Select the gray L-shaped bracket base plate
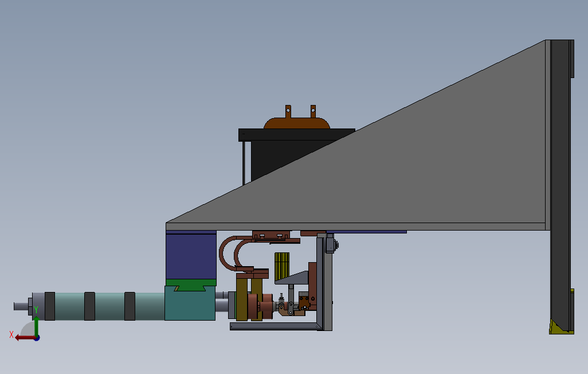The height and width of the screenshot is (374, 588). pos(276,326)
